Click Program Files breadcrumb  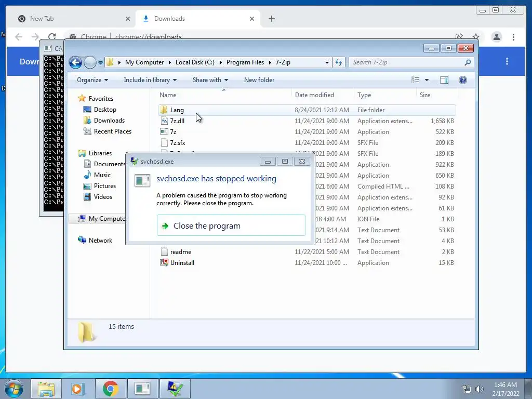click(245, 62)
